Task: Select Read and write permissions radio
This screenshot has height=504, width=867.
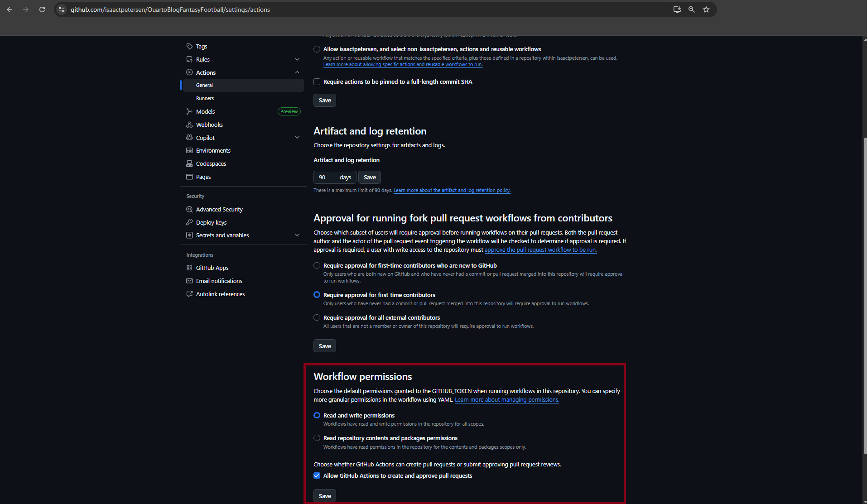Action: pyautogui.click(x=317, y=415)
